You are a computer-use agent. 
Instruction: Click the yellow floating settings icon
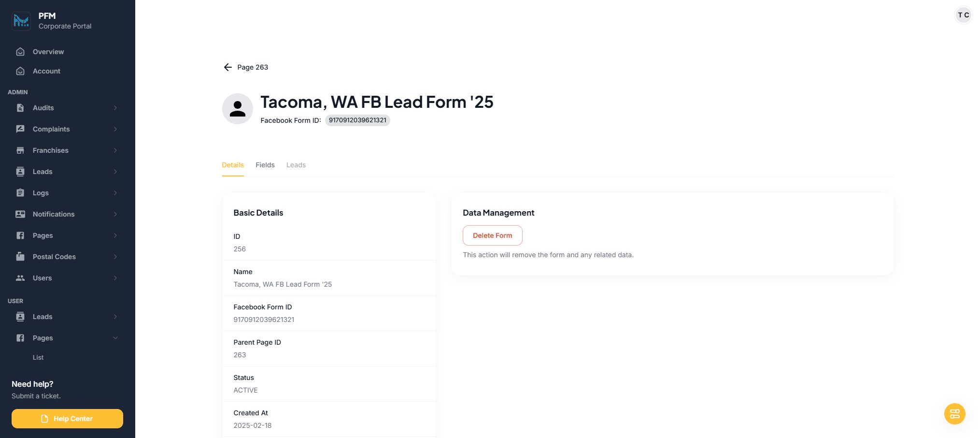pos(954,414)
